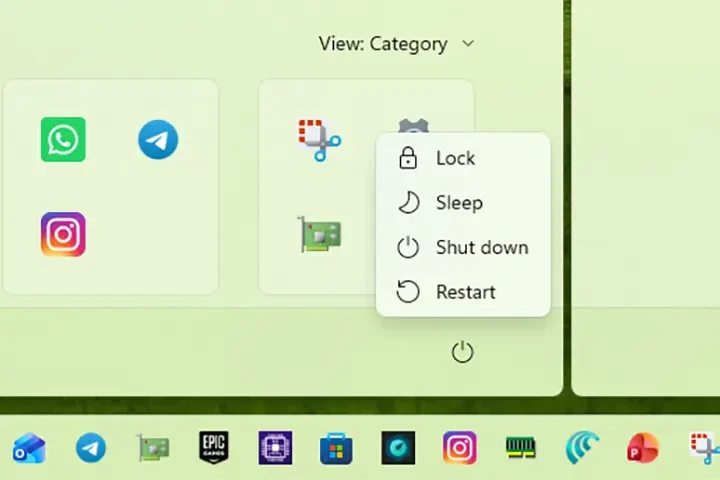720x480 pixels.
Task: Launch PowerPoint from the taskbar
Action: [643, 448]
